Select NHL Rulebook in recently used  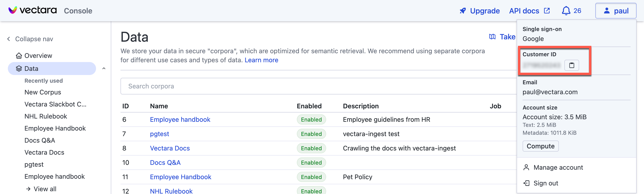coord(46,116)
